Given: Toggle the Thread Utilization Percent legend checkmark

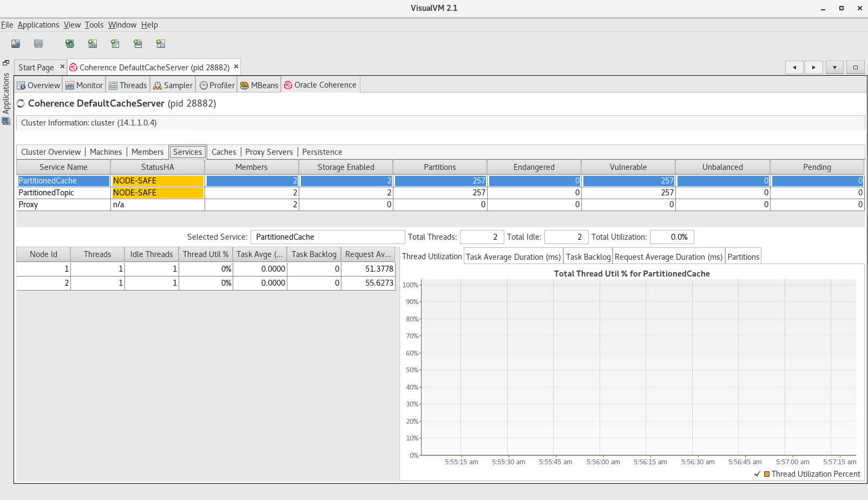Looking at the screenshot, I should click(x=757, y=474).
